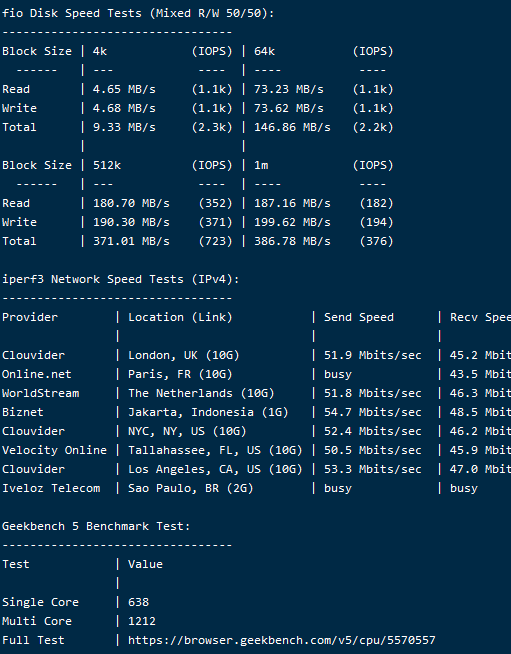Image resolution: width=511 pixels, height=654 pixels.
Task: Click the 'busy' receive status for Sao Paulo
Action: (464, 488)
